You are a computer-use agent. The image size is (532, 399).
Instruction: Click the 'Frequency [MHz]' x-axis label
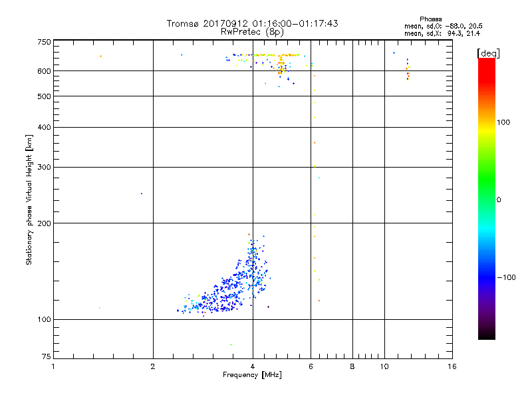click(x=252, y=375)
